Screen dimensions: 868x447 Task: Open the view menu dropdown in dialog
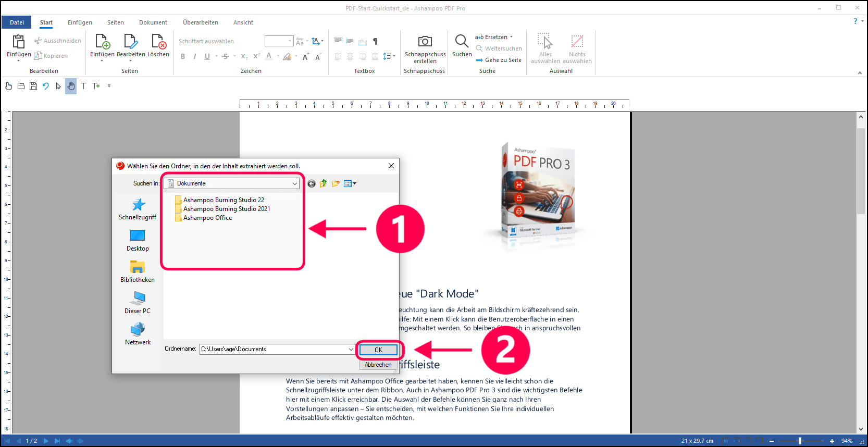[x=350, y=183]
